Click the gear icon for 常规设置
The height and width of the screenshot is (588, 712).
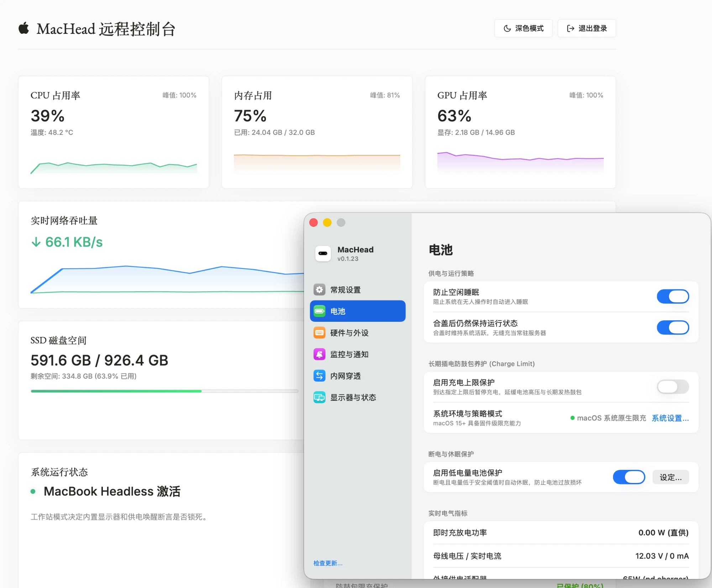[319, 290]
